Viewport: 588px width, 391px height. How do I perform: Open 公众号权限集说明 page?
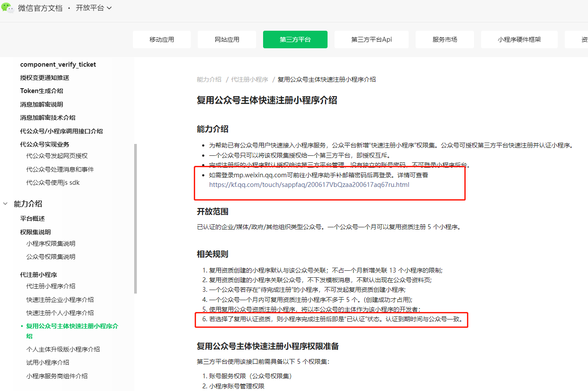pos(51,257)
